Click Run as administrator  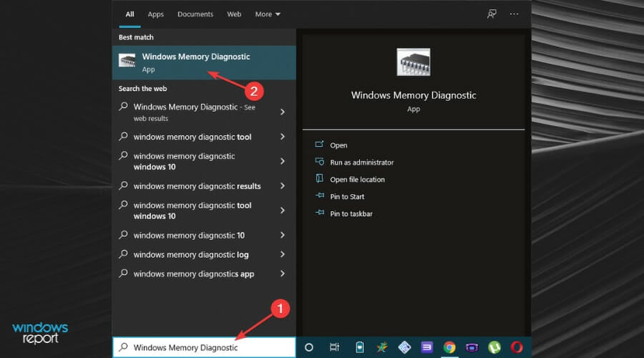coord(362,163)
